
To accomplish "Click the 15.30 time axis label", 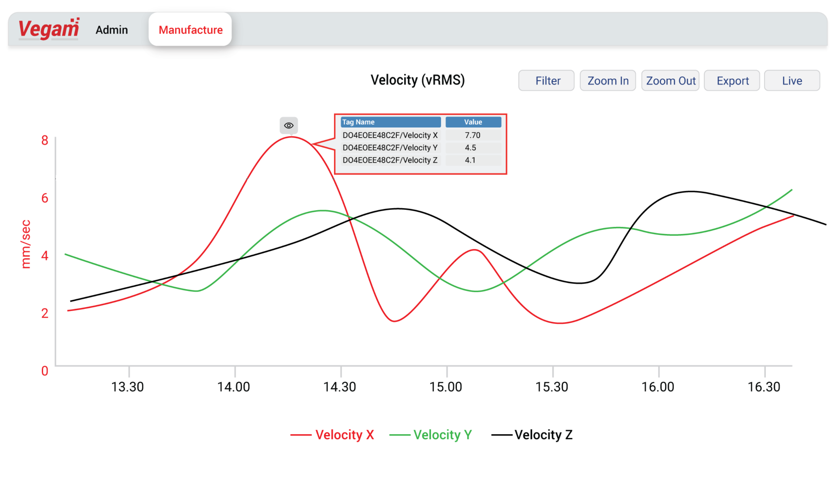I will pos(552,387).
